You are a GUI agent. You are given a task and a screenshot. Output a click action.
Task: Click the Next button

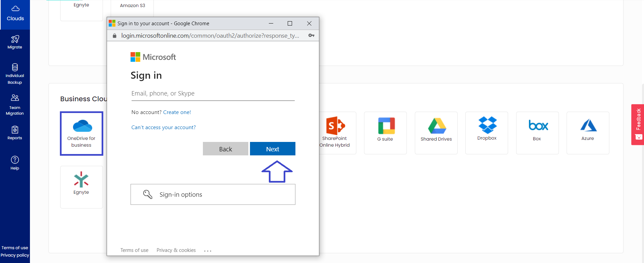(273, 149)
